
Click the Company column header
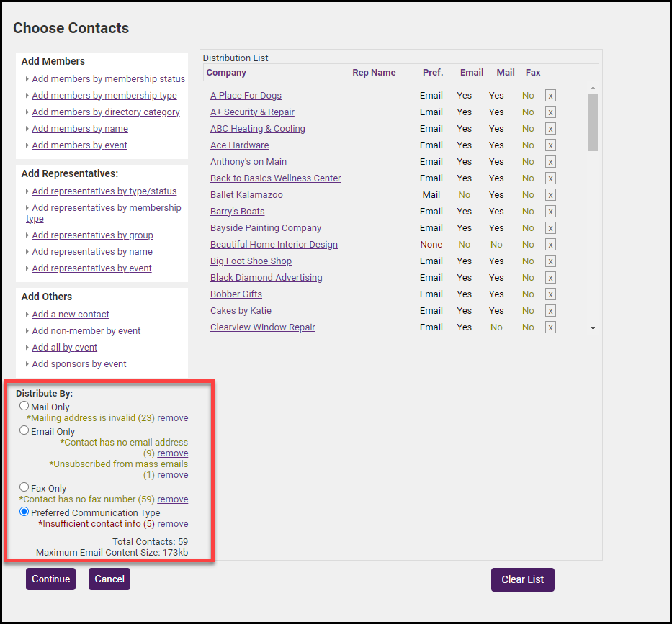click(x=226, y=73)
